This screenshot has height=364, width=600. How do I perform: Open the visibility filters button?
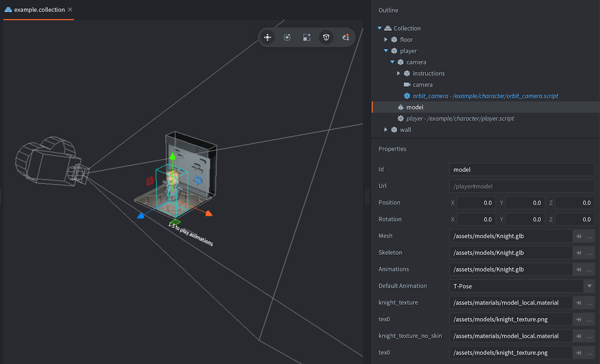click(345, 37)
